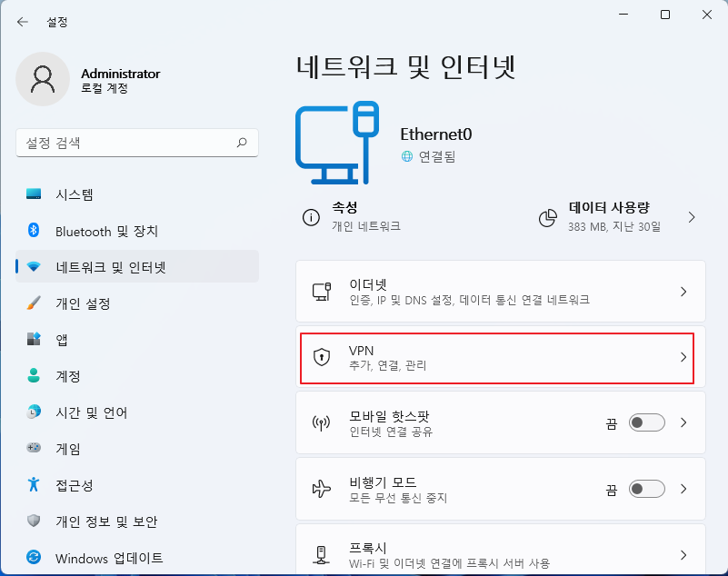
Task: Click the 이더넷 row monitor icon
Action: [322, 292]
